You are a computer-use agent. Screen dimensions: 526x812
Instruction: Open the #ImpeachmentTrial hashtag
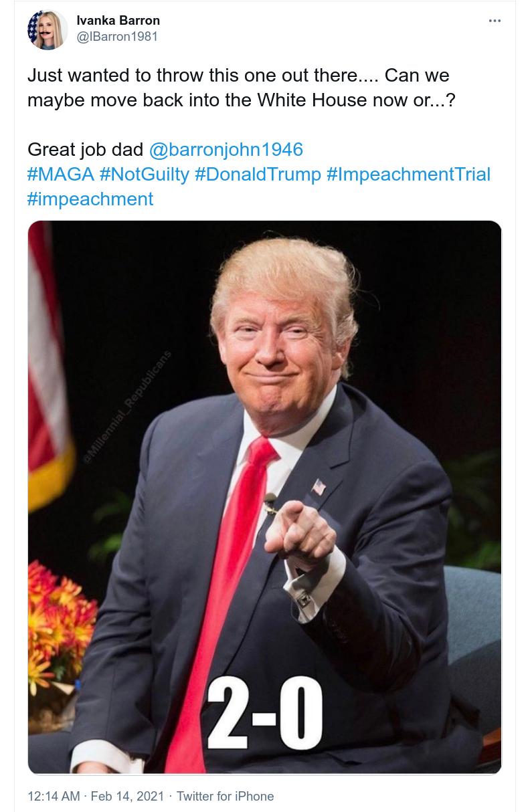point(408,174)
